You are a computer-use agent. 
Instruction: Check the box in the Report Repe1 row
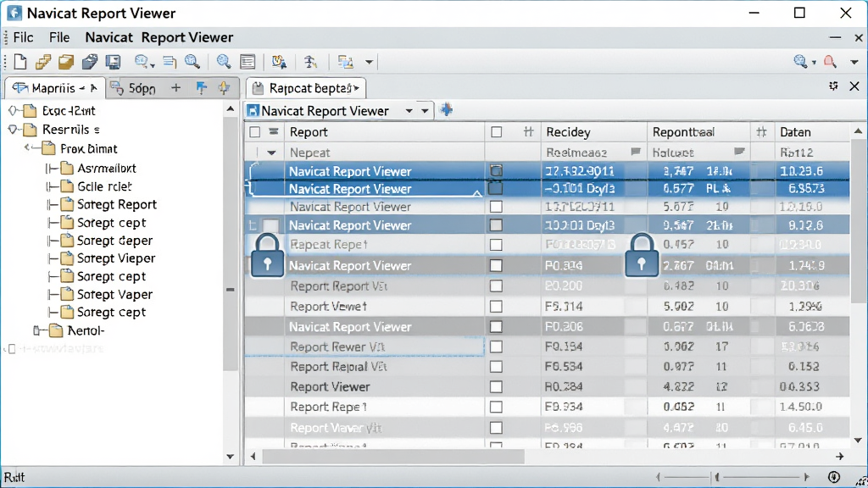[496, 407]
